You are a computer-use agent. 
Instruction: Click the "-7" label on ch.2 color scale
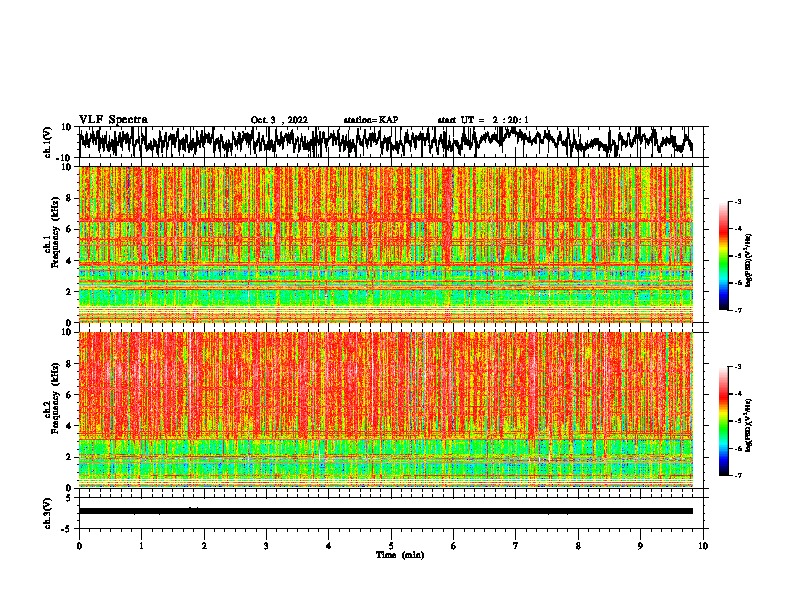738,476
